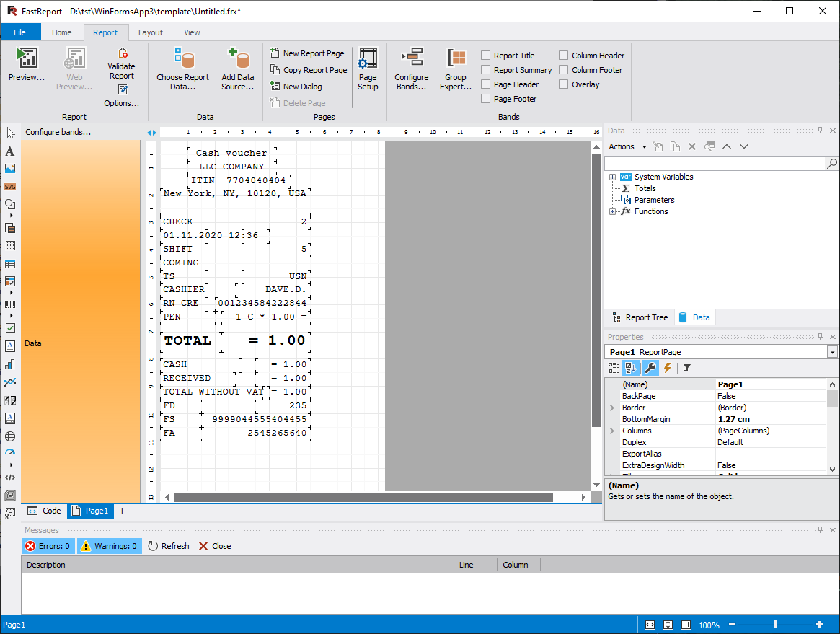This screenshot has height=634, width=840.
Task: Open Page Setup
Action: [x=368, y=69]
